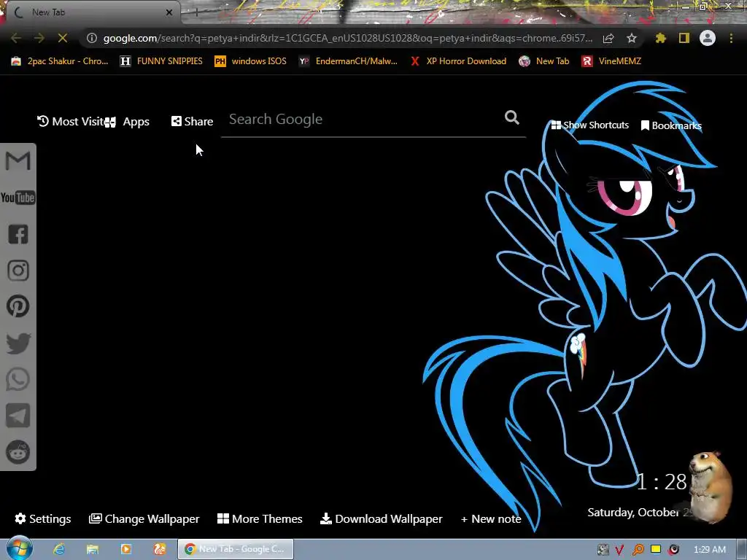
Task: Stop loading the page
Action: [63, 38]
